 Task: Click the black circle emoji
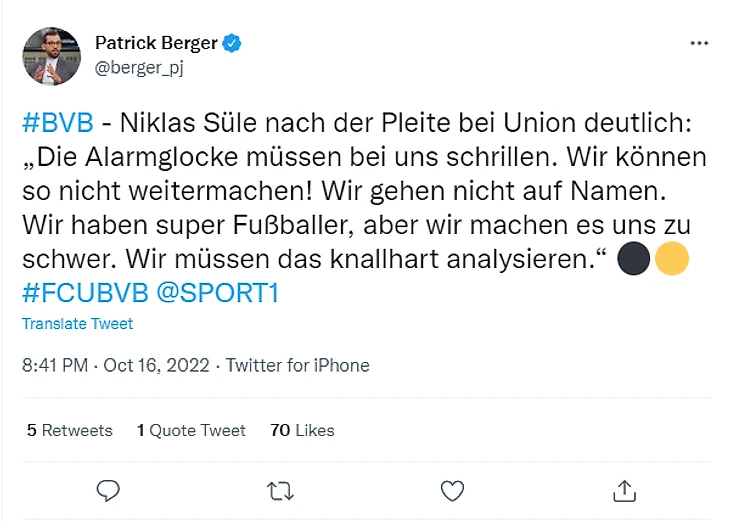click(x=636, y=261)
